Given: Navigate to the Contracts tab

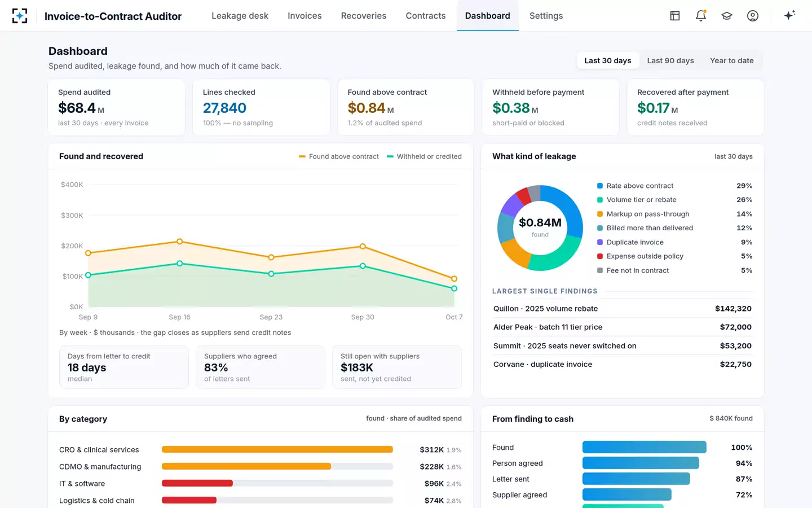Looking at the screenshot, I should point(426,16).
